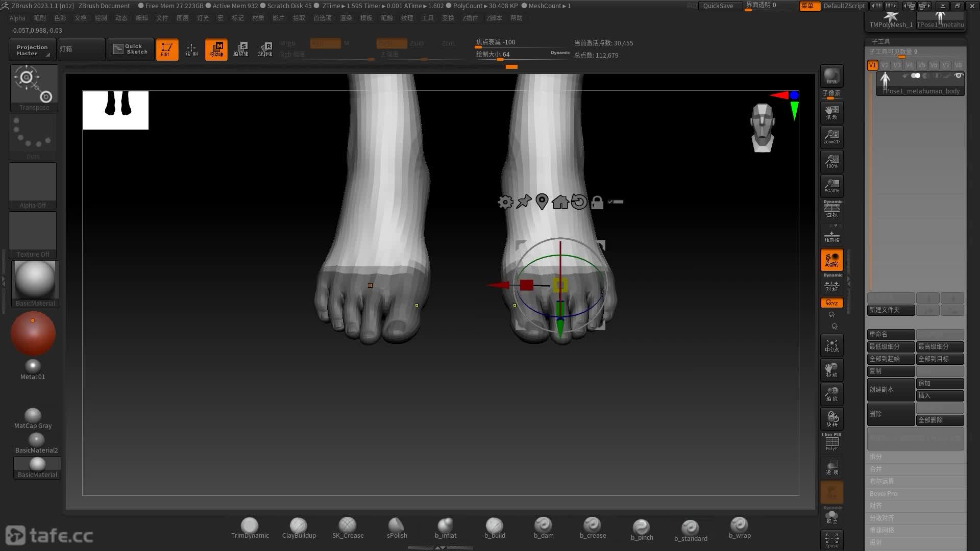Hide TPose1_metahuman_body with eye icon
This screenshot has height=551, width=980.
coord(958,76)
